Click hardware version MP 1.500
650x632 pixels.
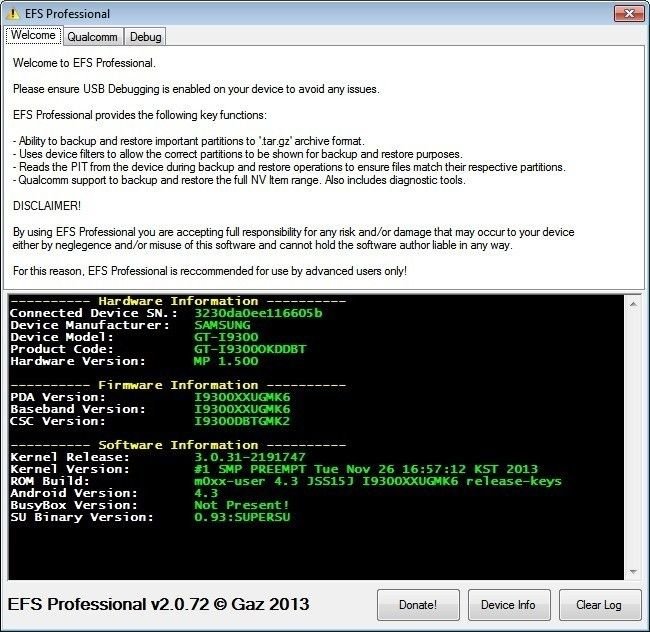pyautogui.click(x=226, y=361)
